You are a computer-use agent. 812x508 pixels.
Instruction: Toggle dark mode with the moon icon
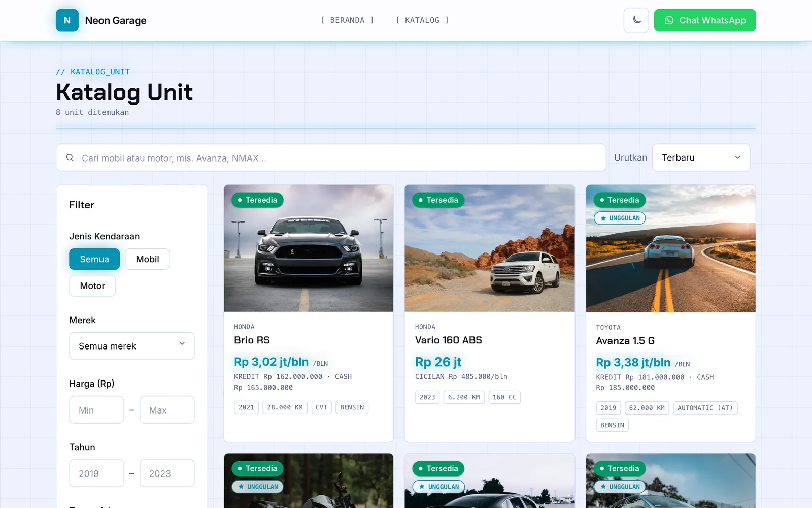coord(636,20)
